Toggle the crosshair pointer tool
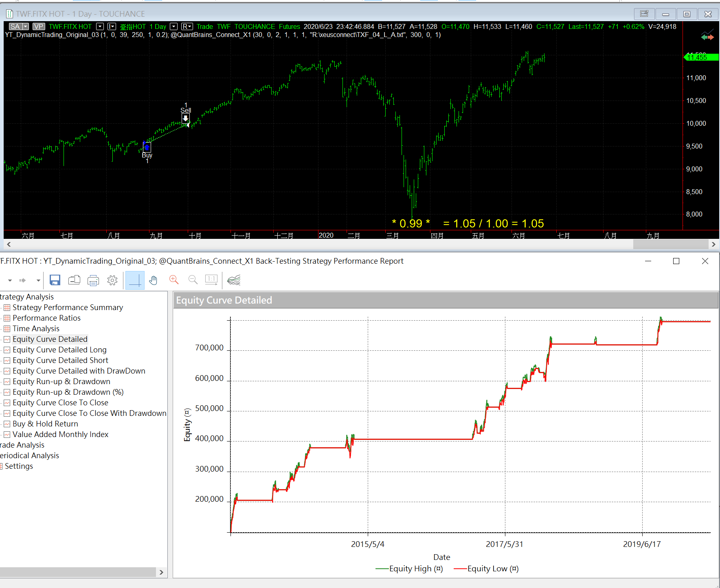The height and width of the screenshot is (588, 720). (135, 280)
